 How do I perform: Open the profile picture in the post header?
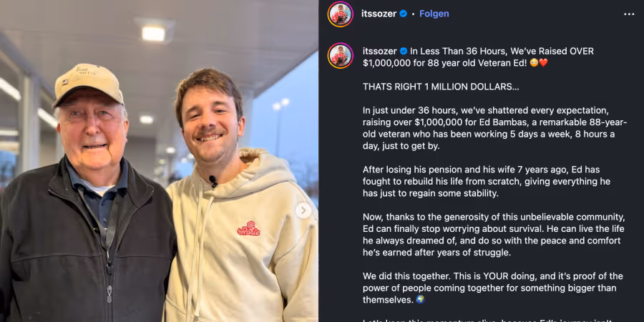pos(341,14)
